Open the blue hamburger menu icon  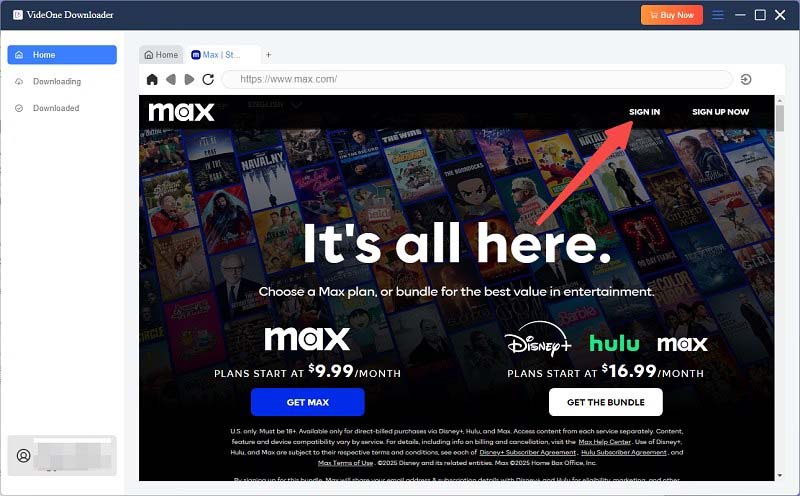(x=718, y=15)
